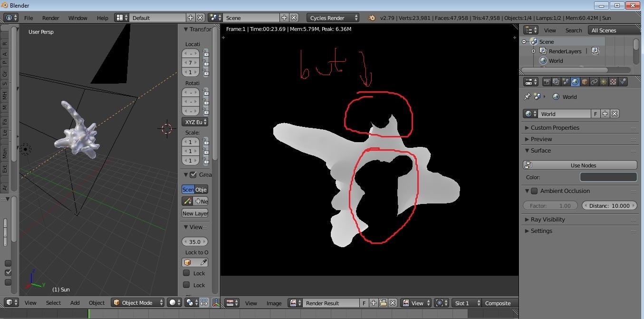
Task: Open the Lamp data sun properties tab
Action: pos(604,82)
